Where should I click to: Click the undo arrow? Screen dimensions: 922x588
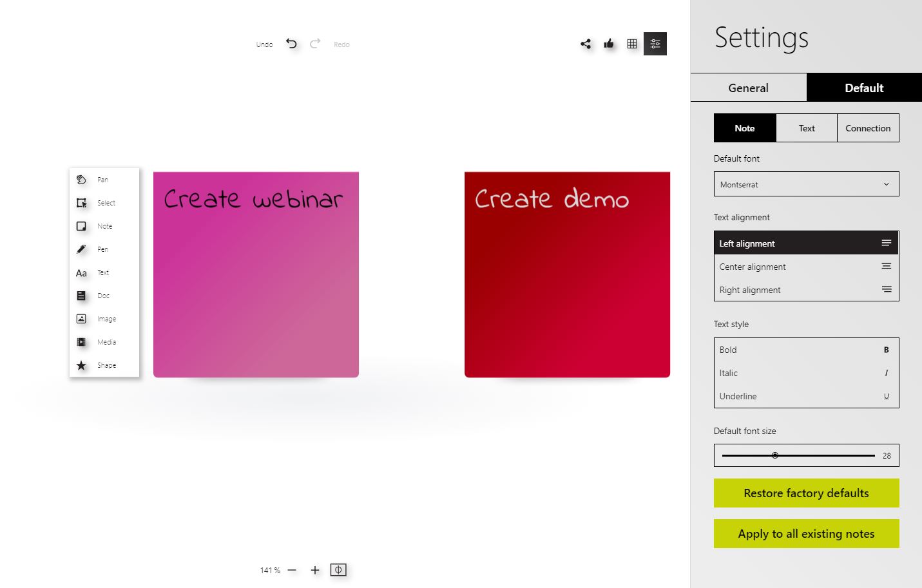point(291,44)
